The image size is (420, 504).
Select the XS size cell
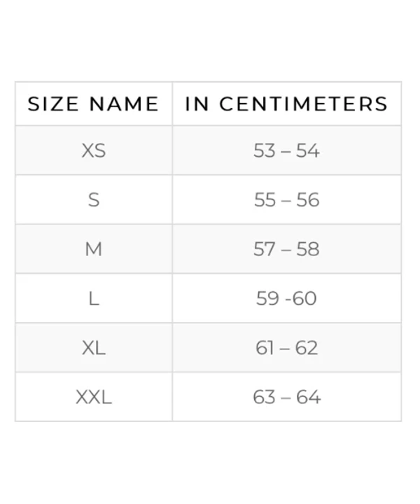click(94, 150)
